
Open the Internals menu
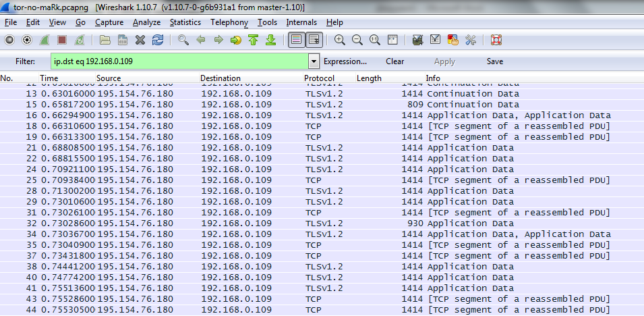[x=301, y=22]
